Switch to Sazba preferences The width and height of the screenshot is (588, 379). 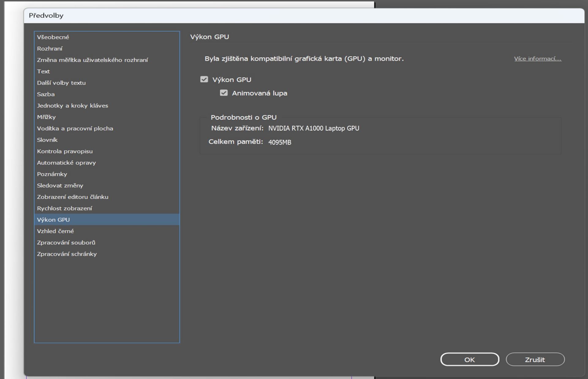coord(46,94)
